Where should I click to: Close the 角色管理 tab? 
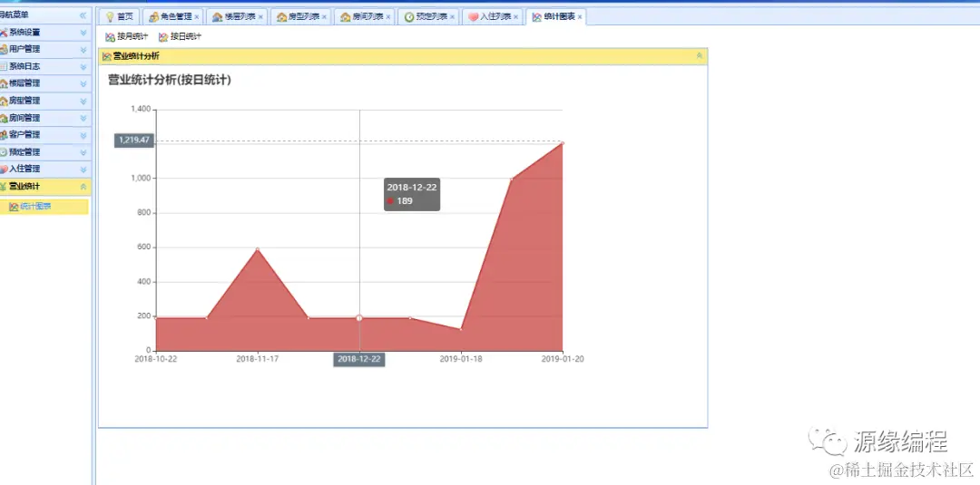pyautogui.click(x=197, y=17)
